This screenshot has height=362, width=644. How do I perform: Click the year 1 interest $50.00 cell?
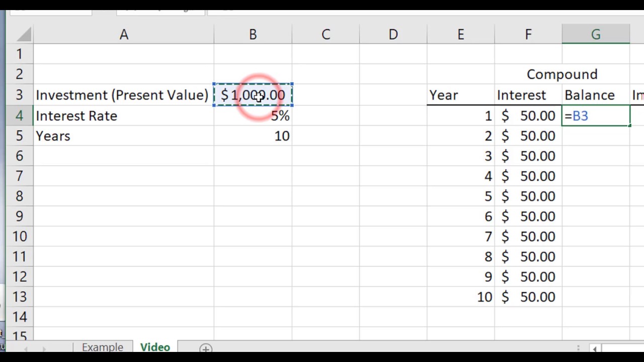528,116
